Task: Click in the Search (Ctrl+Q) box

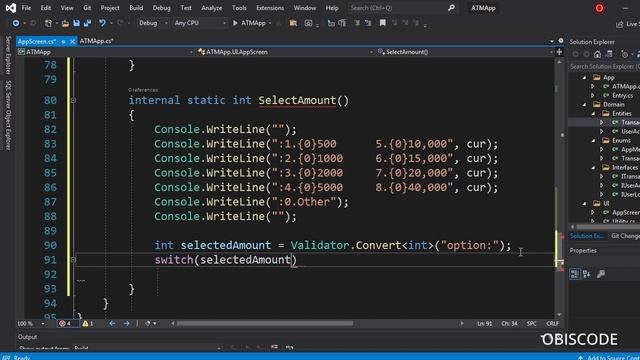Action: pyautogui.click(x=402, y=8)
